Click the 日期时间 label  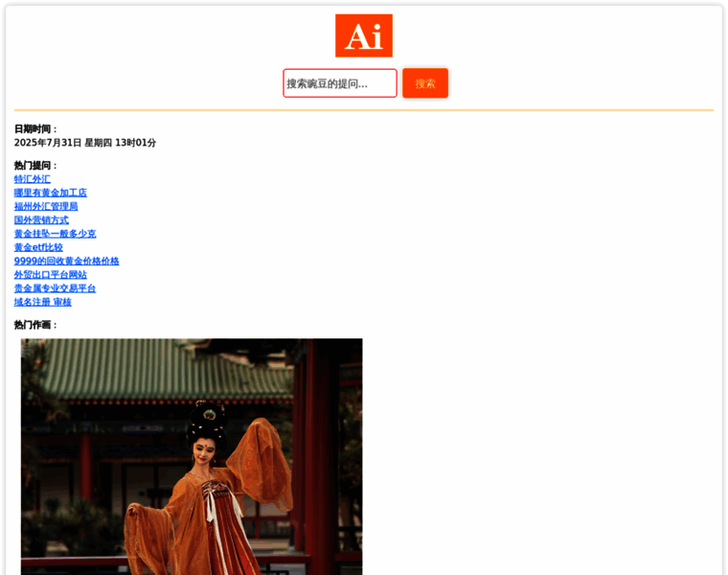pyautogui.click(x=36, y=129)
